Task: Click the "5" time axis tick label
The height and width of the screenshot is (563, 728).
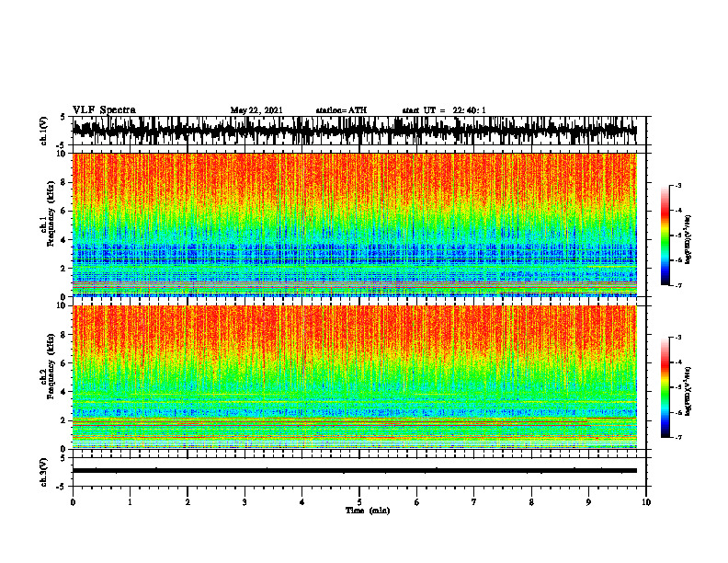Action: [359, 502]
